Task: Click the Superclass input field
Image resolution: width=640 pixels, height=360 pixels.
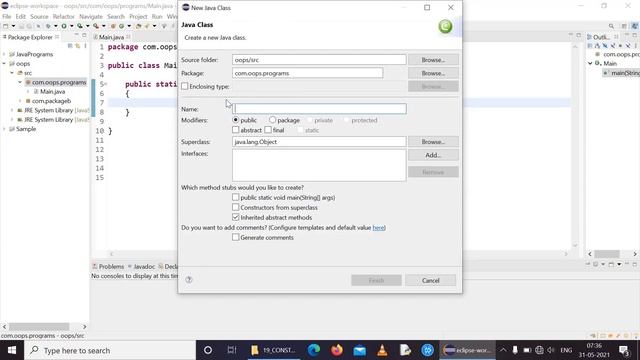Action: pyautogui.click(x=319, y=142)
